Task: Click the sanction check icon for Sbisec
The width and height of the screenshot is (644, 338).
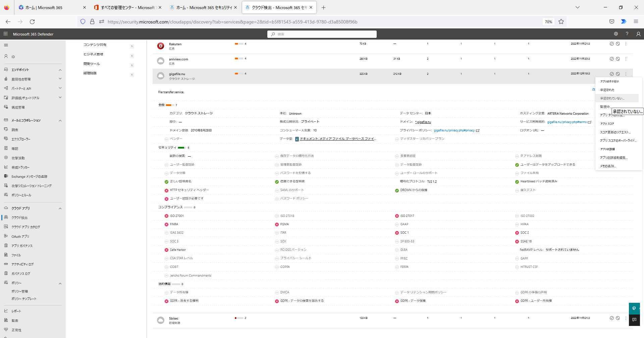Action: (x=612, y=318)
